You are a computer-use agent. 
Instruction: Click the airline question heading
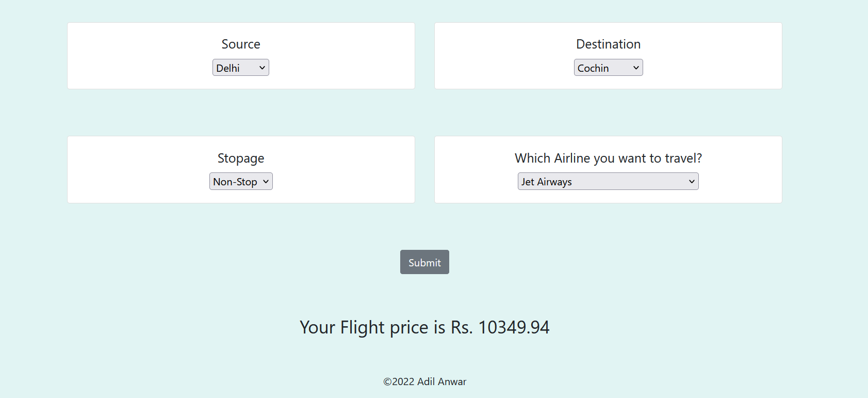coord(608,158)
